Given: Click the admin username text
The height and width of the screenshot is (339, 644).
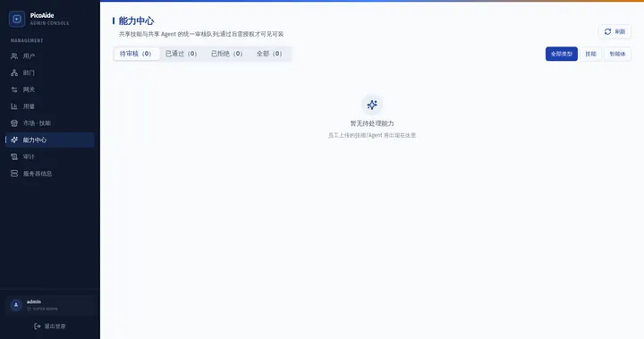Looking at the screenshot, I should tap(34, 301).
